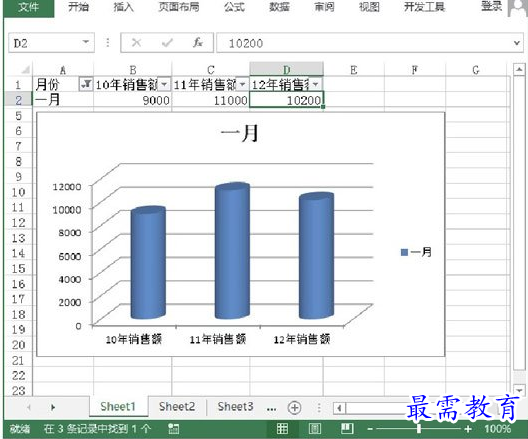The height and width of the screenshot is (439, 528).
Task: Click the confirm checkmark formula bar icon
Action: pyautogui.click(x=167, y=43)
